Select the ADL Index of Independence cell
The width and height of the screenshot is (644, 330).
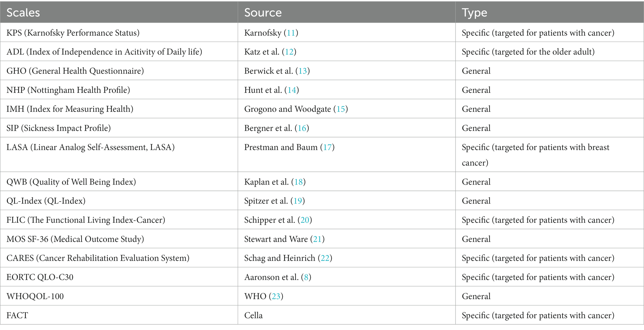119,52
